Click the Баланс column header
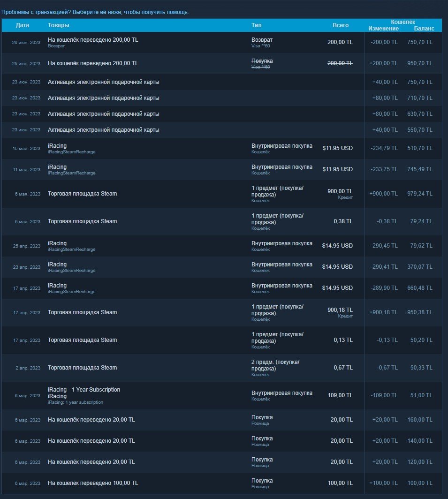The height and width of the screenshot is (499, 448). 424,29
